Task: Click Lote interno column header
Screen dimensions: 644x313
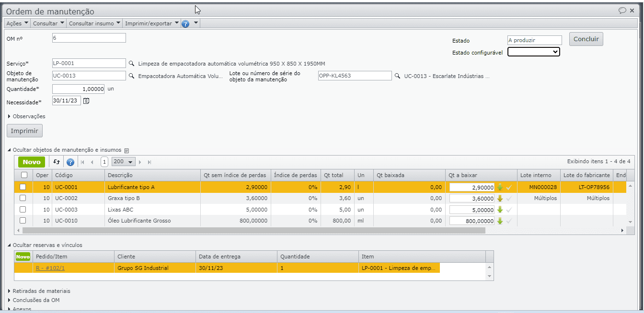Action: (x=538, y=175)
